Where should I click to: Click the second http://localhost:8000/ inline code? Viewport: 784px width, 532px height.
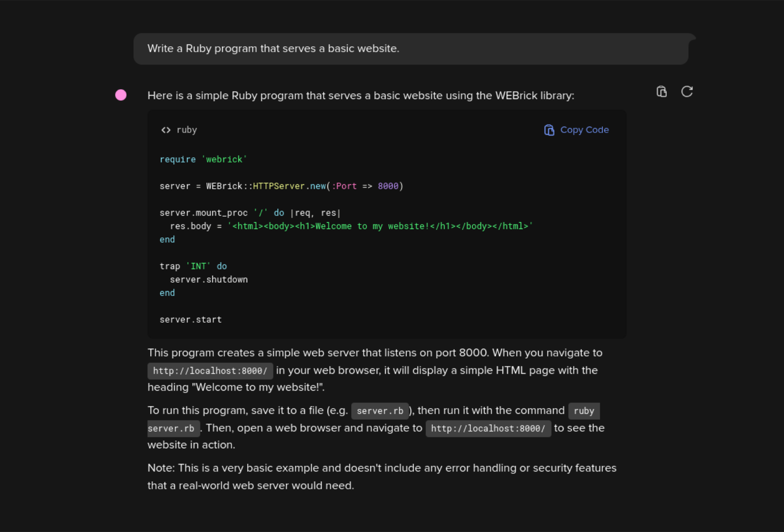click(488, 429)
